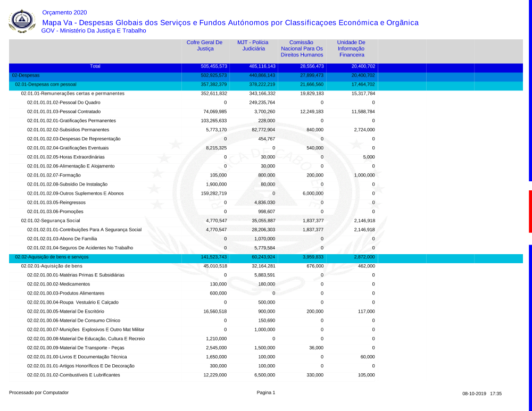Click 'Unidade De Informação Financeira' column header
The width and height of the screenshot is (532, 411).
[x=351, y=48]
